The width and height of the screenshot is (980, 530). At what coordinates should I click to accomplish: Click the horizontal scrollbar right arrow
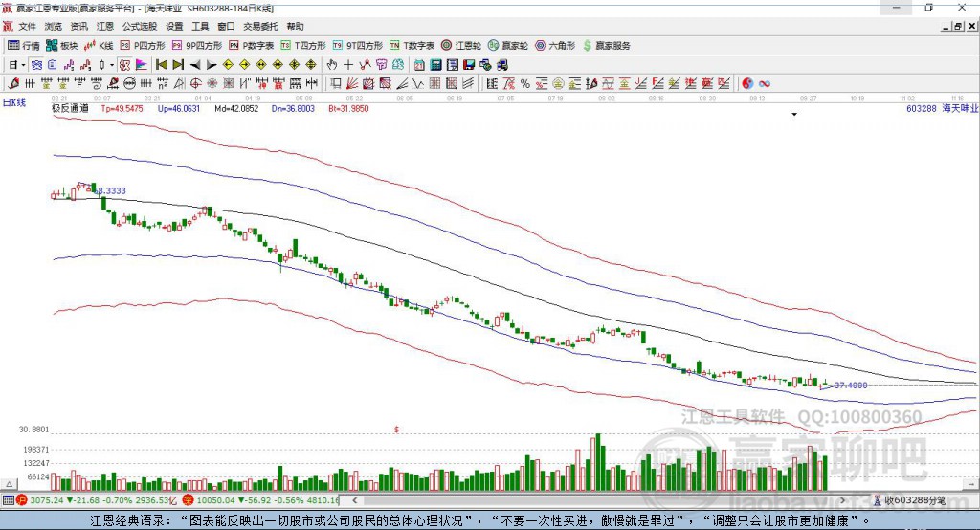click(x=842, y=500)
